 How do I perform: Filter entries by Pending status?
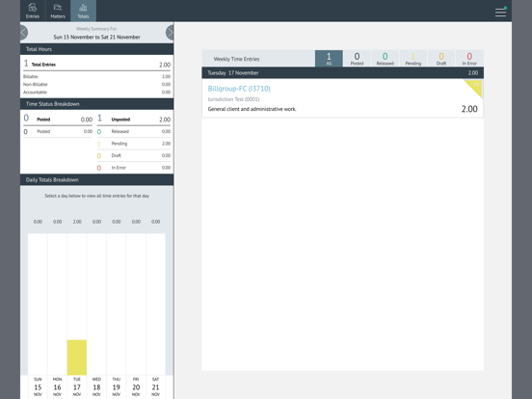click(x=413, y=59)
